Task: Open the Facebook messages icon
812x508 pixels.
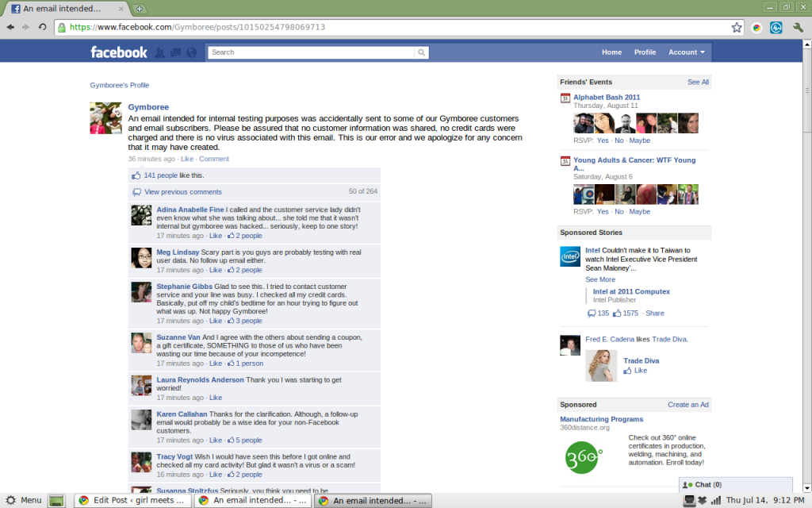Action: point(176,52)
